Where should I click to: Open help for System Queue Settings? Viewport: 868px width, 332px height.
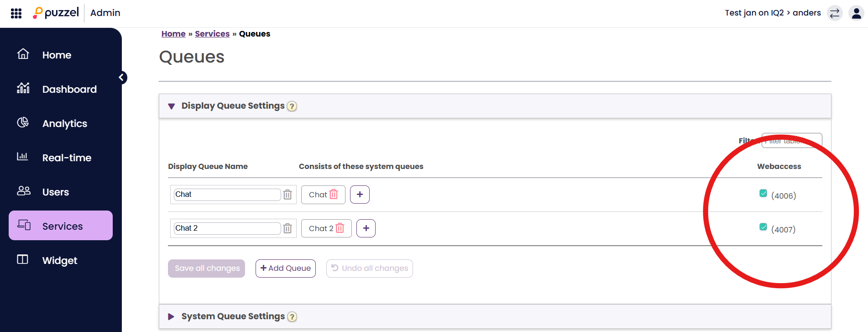point(292,317)
